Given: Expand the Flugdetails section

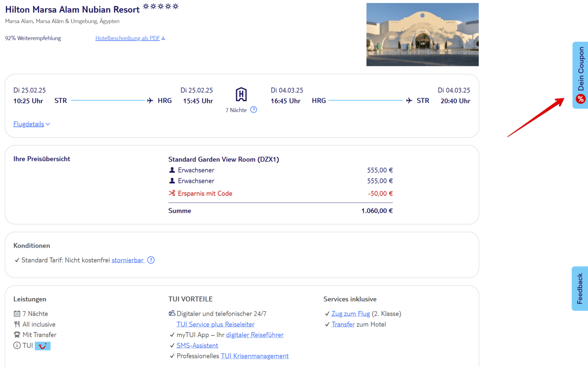Looking at the screenshot, I should (x=32, y=124).
